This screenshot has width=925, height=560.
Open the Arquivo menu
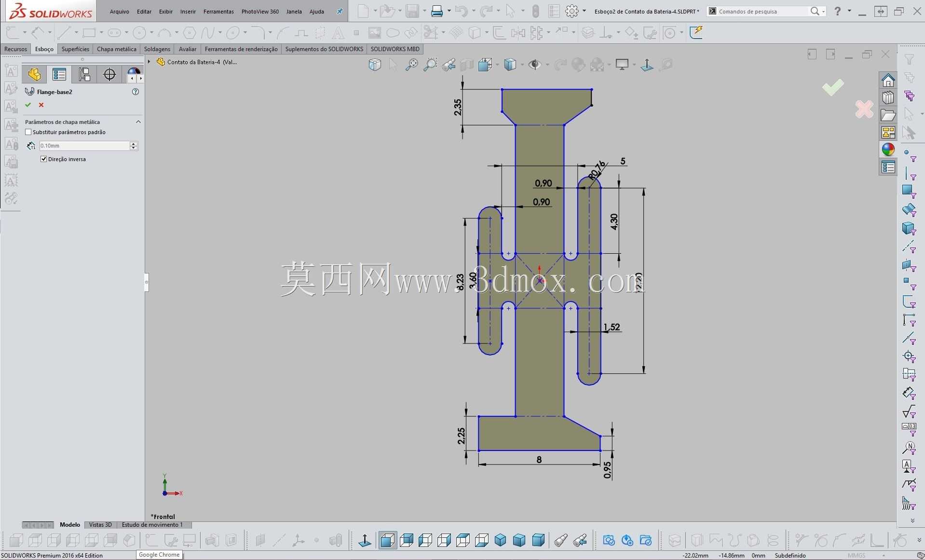click(x=119, y=12)
